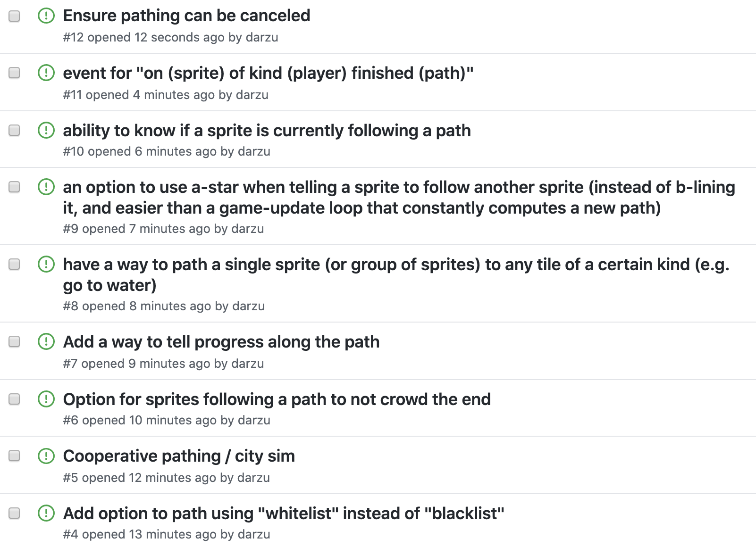Viewport: 756px width, 547px height.
Task: Click open issue icon for issue #12
Action: click(x=46, y=16)
